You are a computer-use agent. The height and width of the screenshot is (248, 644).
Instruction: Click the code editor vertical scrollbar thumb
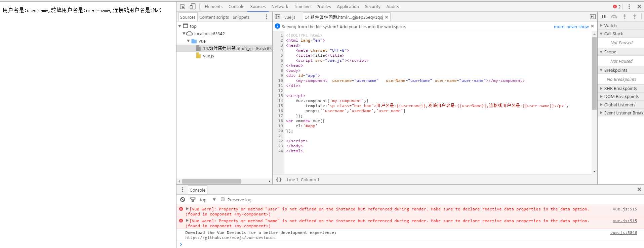[x=594, y=73]
